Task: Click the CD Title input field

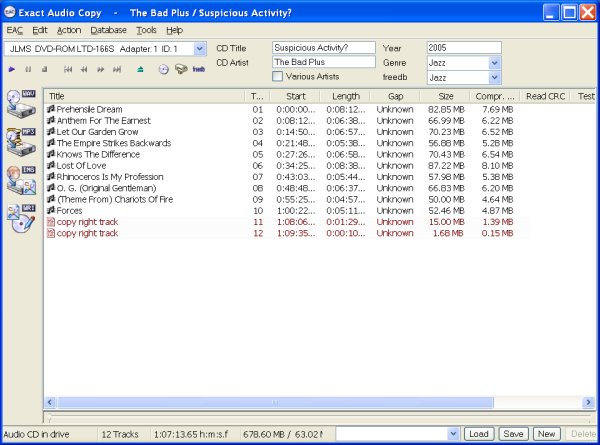Action: pyautogui.click(x=324, y=48)
